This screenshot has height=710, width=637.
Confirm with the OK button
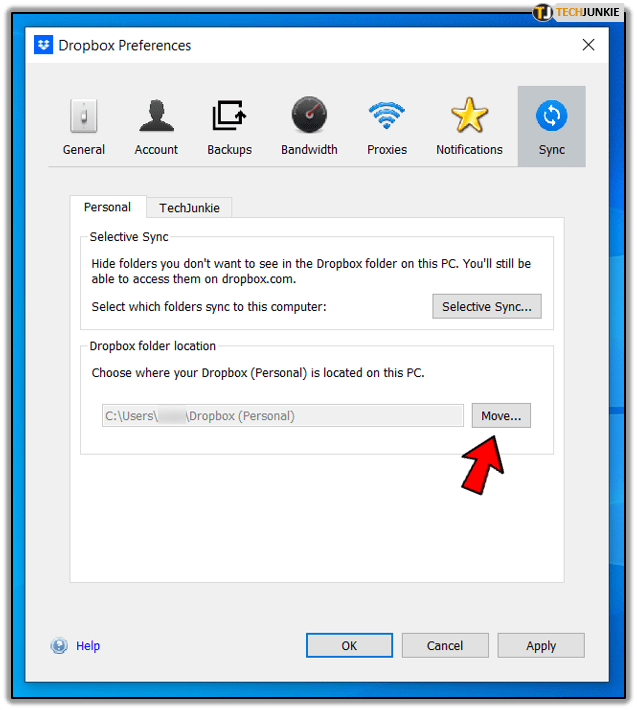coord(349,645)
